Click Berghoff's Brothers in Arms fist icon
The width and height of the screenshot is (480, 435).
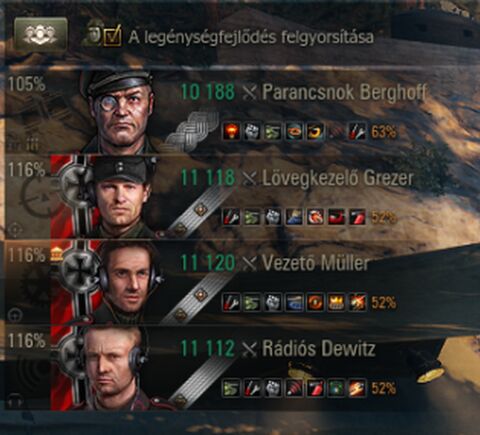pos(252,132)
